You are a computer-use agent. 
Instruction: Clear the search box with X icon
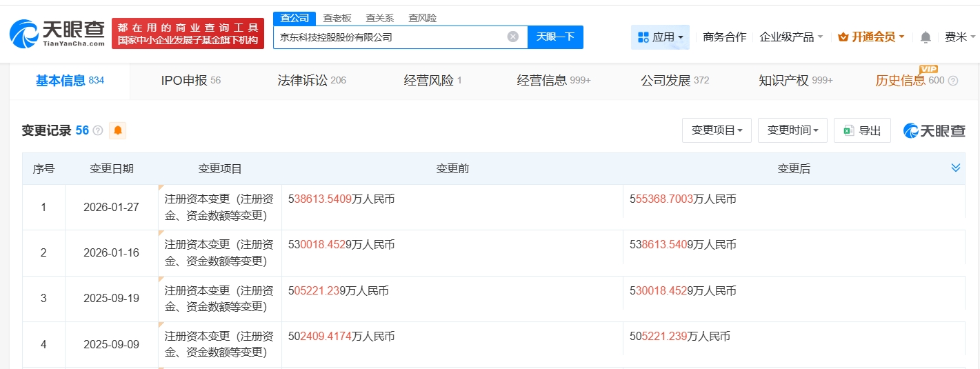512,37
